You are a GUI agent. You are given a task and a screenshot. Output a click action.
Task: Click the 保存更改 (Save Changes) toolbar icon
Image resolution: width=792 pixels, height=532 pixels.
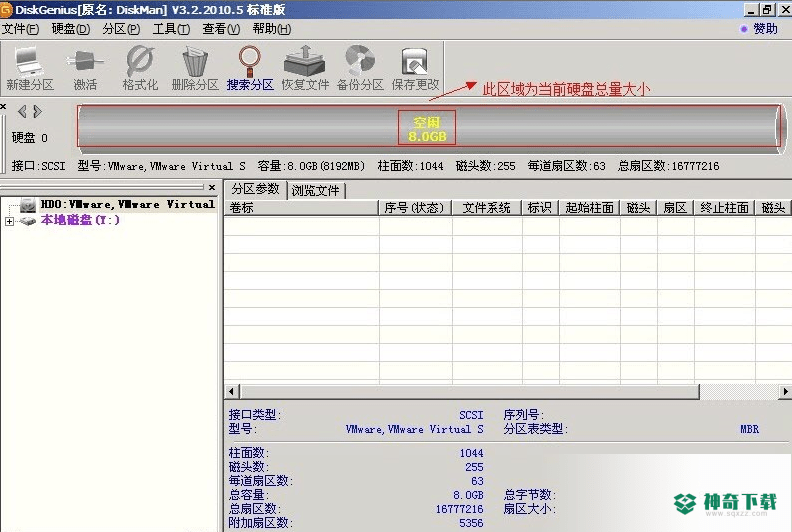(x=415, y=68)
